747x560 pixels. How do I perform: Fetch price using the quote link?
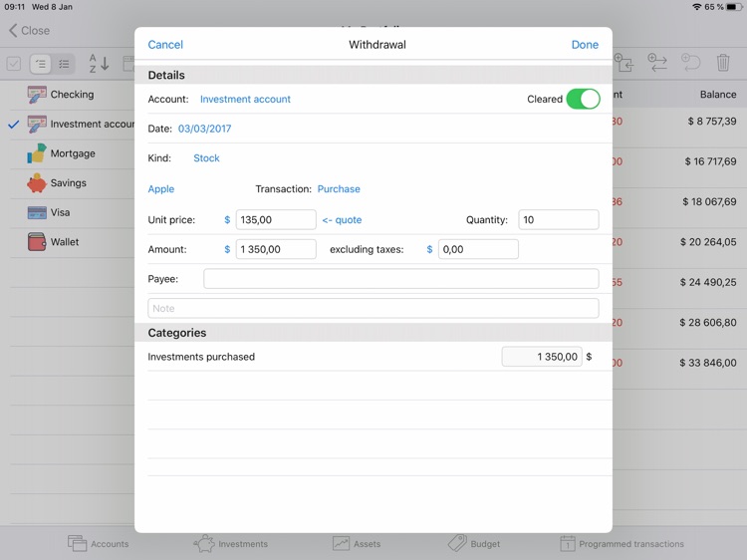(342, 219)
